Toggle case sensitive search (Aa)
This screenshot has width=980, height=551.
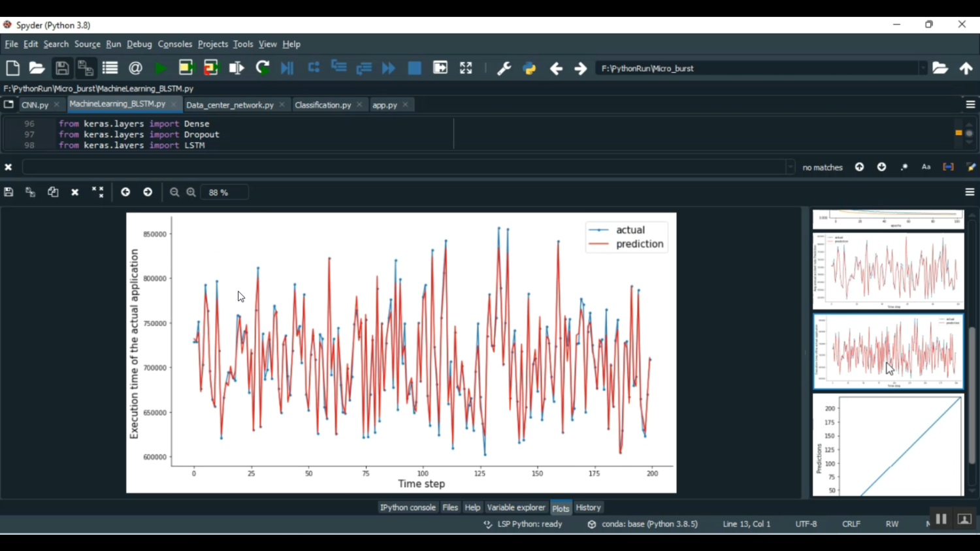pos(926,167)
